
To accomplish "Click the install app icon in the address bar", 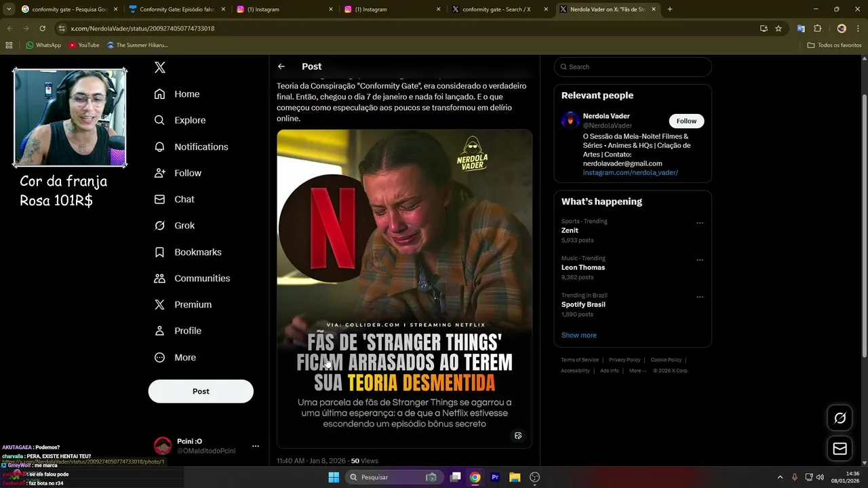I will 764,28.
